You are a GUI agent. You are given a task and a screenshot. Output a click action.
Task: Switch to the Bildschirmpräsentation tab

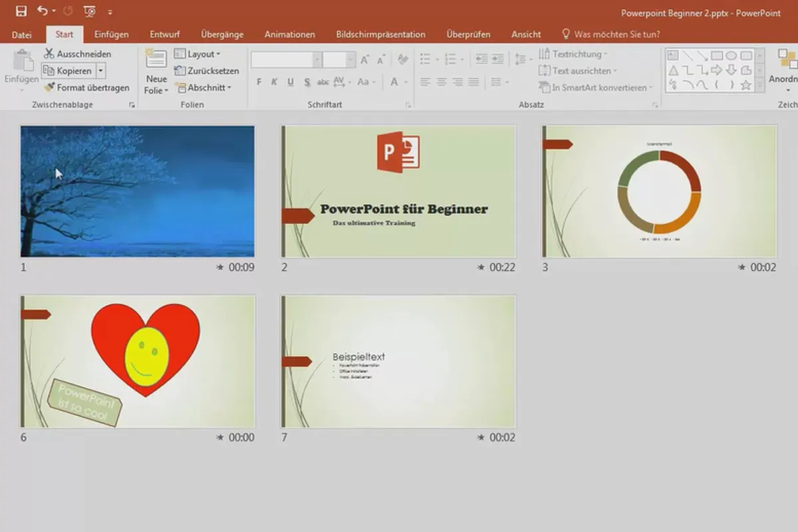[380, 35]
